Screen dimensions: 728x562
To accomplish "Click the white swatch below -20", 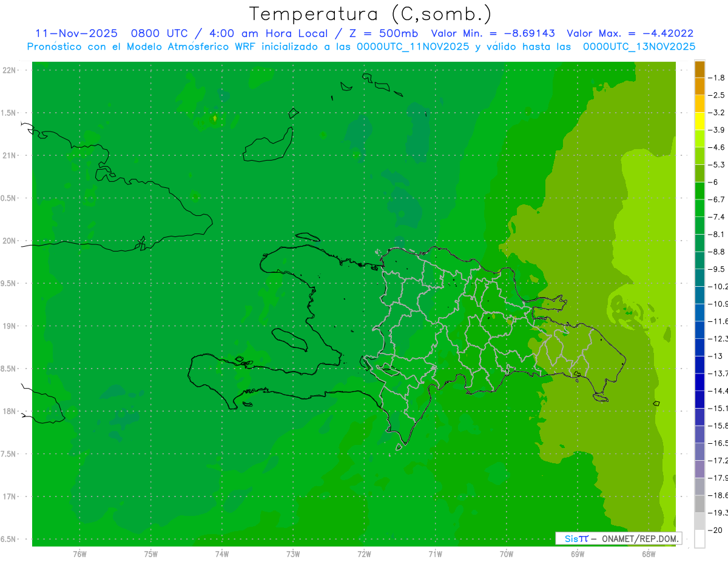I will pos(699,538).
